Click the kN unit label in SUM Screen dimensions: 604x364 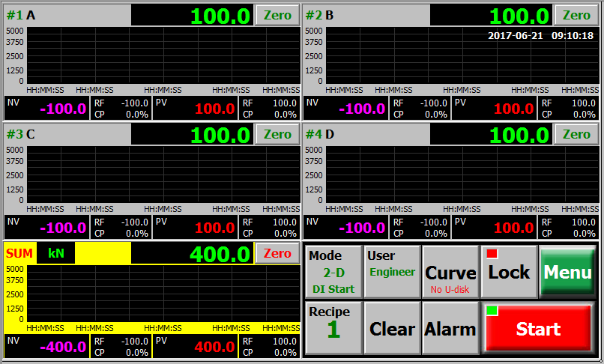pyautogui.click(x=56, y=253)
